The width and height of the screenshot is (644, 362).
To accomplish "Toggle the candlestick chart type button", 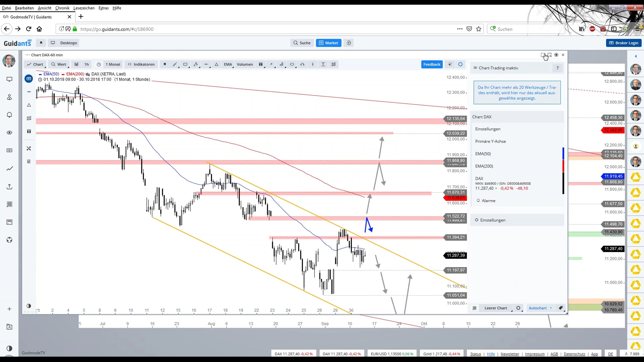I will coord(76,64).
